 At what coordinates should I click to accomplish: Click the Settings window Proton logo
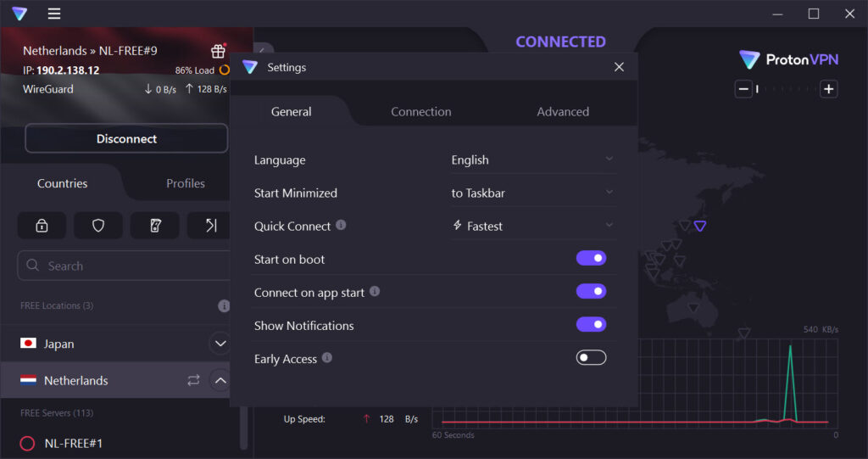pos(250,67)
